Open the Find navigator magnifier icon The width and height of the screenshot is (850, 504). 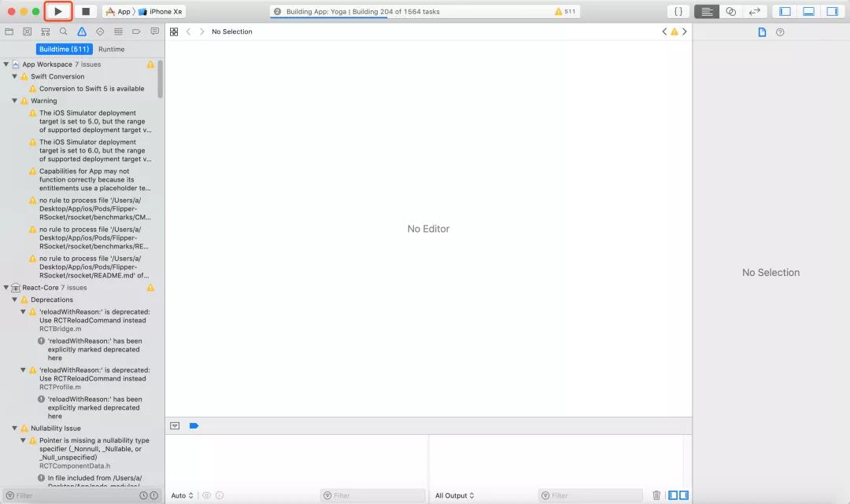[x=64, y=31]
